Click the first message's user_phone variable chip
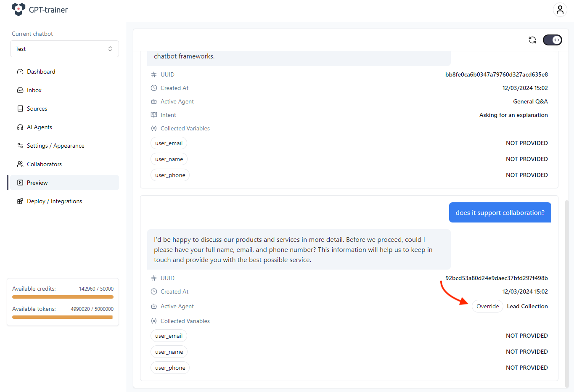 coord(170,175)
